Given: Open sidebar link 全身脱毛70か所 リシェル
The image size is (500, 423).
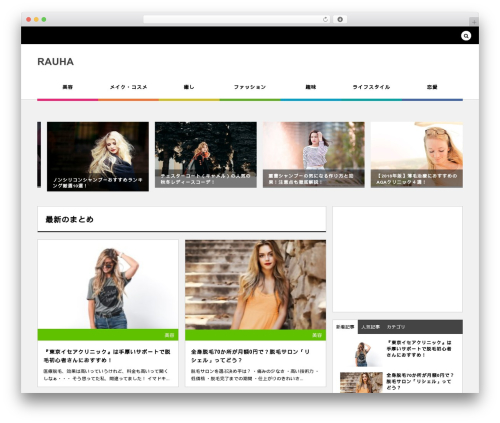Looking at the screenshot, I should [x=420, y=381].
